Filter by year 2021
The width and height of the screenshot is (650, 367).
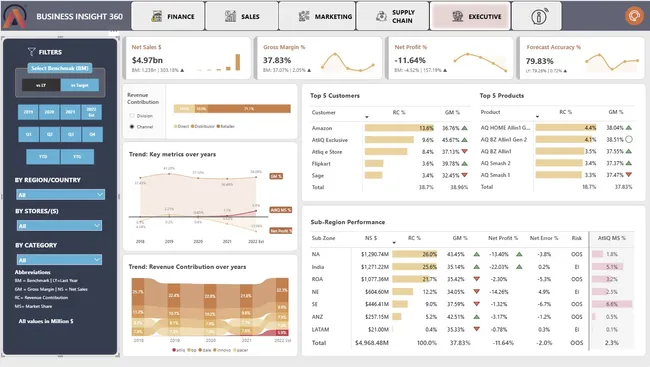pos(70,112)
